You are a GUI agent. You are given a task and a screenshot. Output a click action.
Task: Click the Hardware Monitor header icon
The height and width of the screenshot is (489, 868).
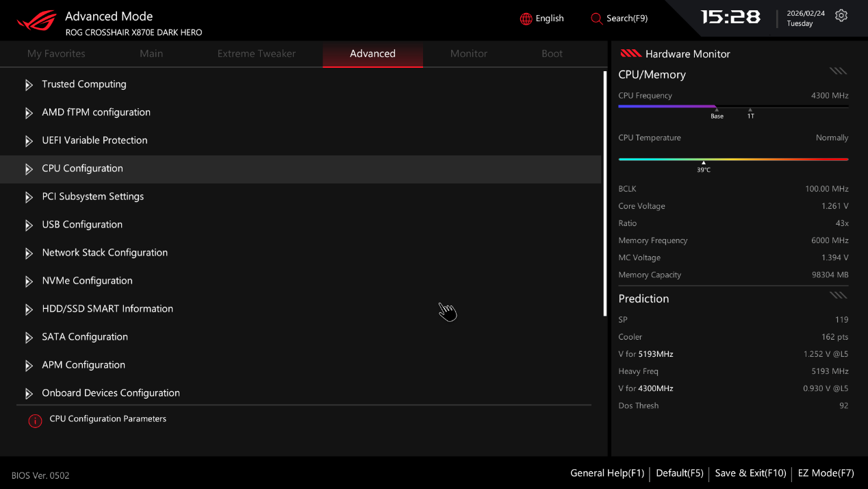(x=630, y=53)
